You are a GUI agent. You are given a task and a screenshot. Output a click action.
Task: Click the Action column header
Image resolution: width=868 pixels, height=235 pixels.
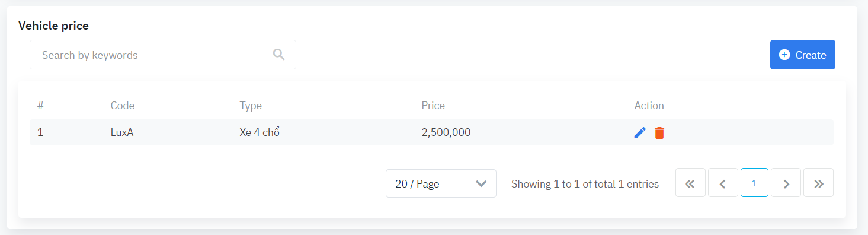(649, 106)
